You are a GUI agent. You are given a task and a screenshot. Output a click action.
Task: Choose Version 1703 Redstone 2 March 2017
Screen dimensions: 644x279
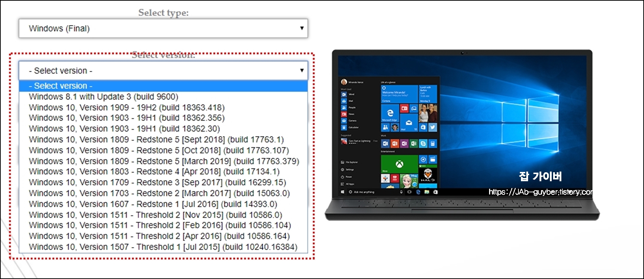tap(163, 193)
